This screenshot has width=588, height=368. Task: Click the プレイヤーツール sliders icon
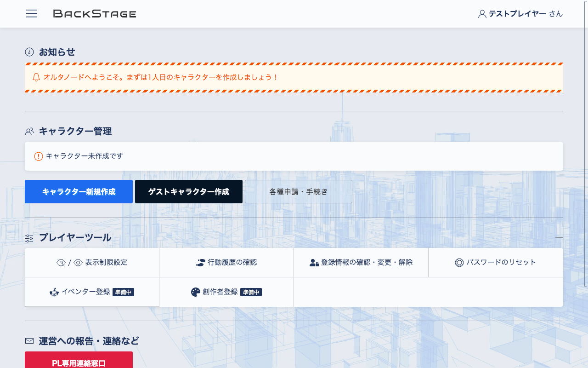click(x=29, y=238)
